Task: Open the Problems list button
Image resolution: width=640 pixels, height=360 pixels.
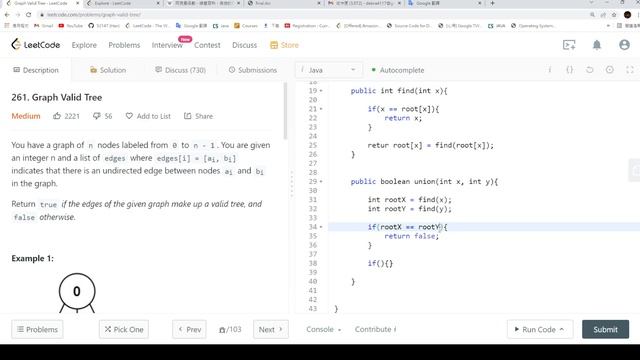Action: point(37,329)
